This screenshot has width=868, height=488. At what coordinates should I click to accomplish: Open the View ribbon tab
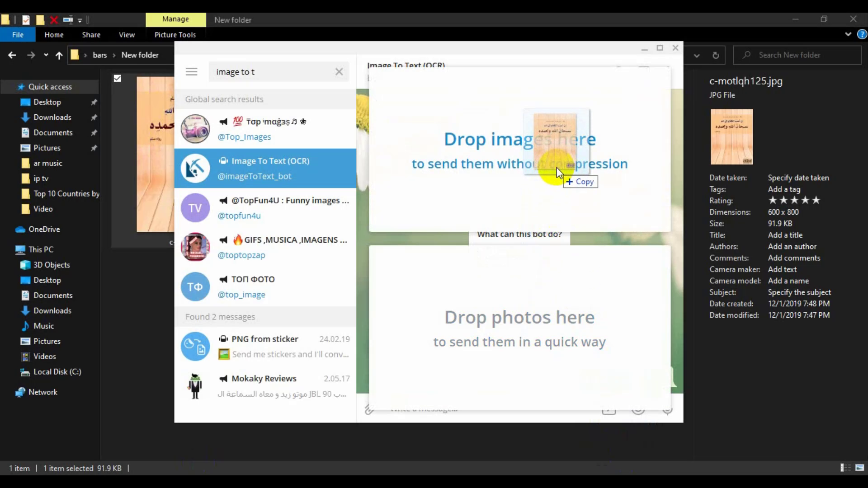coord(127,34)
